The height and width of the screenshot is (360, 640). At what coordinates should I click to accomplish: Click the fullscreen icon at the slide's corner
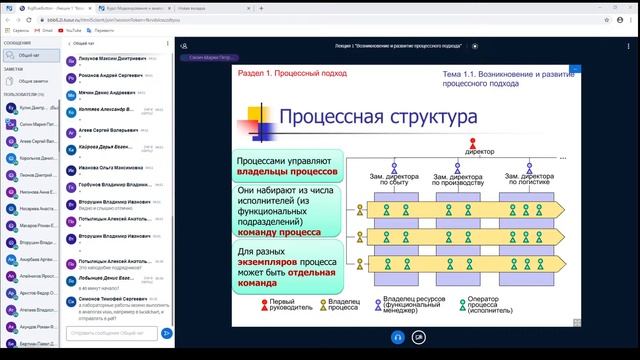pyautogui.click(x=577, y=322)
